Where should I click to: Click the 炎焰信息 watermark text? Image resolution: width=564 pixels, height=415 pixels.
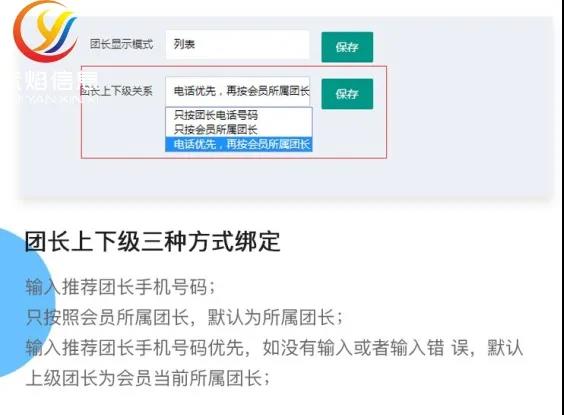54,81
